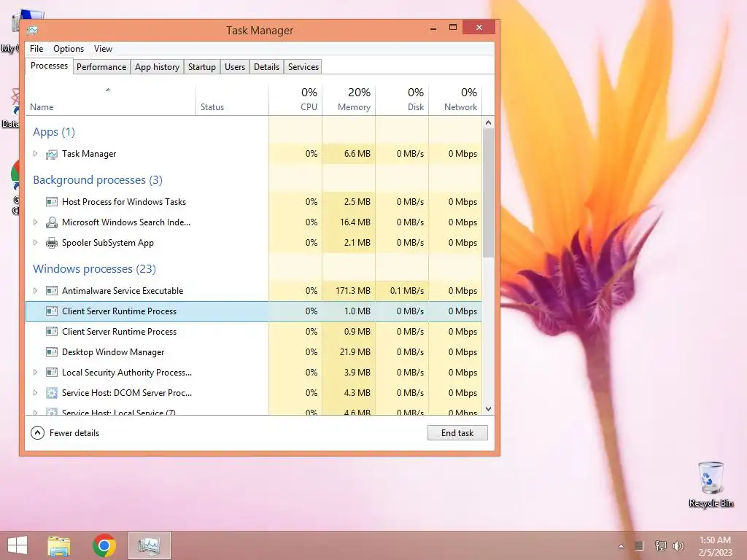Open the View menu
Viewport: 747px width, 560px height.
click(x=103, y=49)
